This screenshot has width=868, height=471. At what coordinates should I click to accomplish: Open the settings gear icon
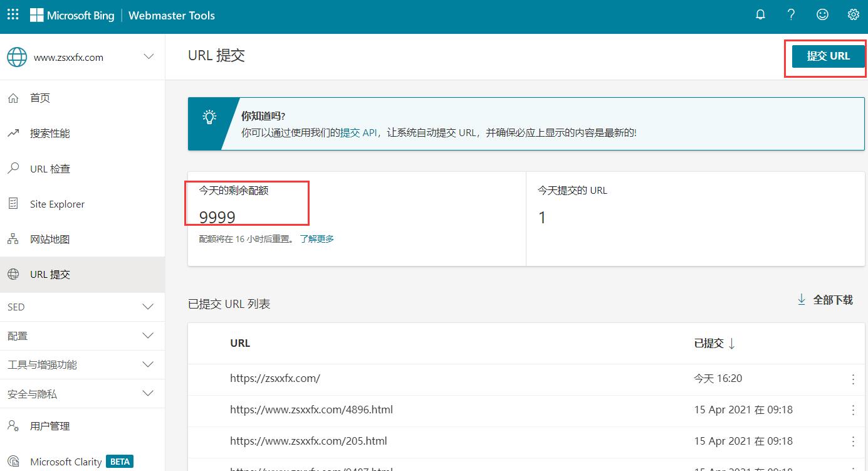tap(853, 14)
